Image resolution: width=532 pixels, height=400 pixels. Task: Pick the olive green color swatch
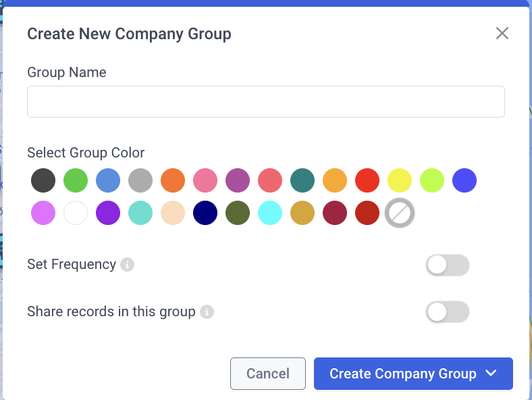238,213
